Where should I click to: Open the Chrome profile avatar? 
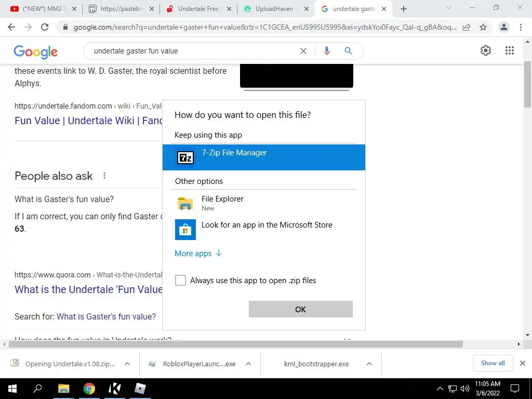pos(504,27)
